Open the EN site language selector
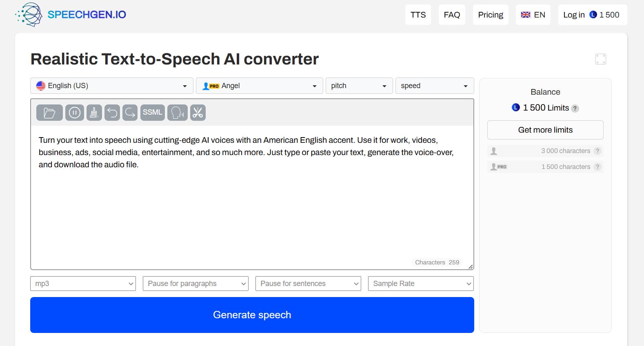 point(533,15)
